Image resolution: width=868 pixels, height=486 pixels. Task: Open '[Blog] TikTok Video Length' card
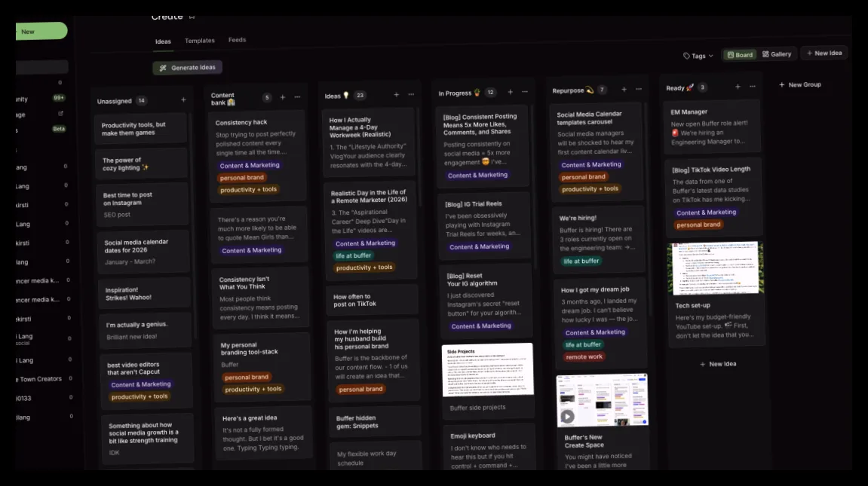coord(714,197)
